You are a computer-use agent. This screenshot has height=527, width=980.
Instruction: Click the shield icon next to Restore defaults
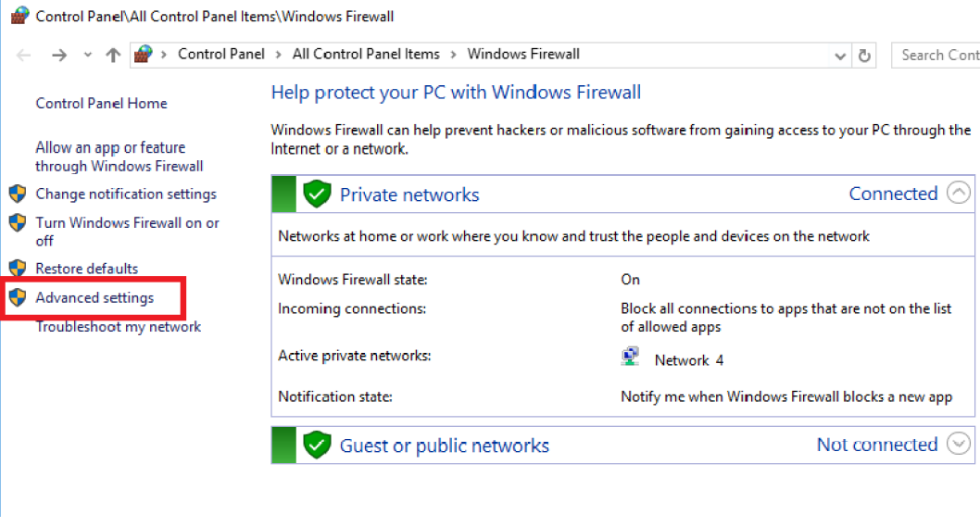(x=18, y=269)
